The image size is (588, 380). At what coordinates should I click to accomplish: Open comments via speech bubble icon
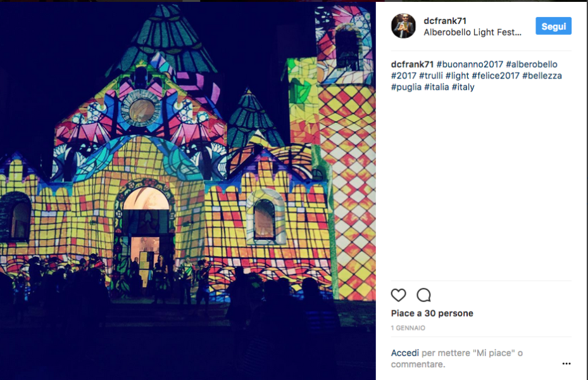click(x=423, y=295)
